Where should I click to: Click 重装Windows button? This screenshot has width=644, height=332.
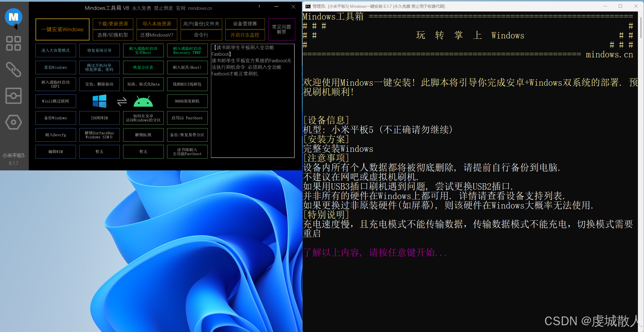coord(56,67)
